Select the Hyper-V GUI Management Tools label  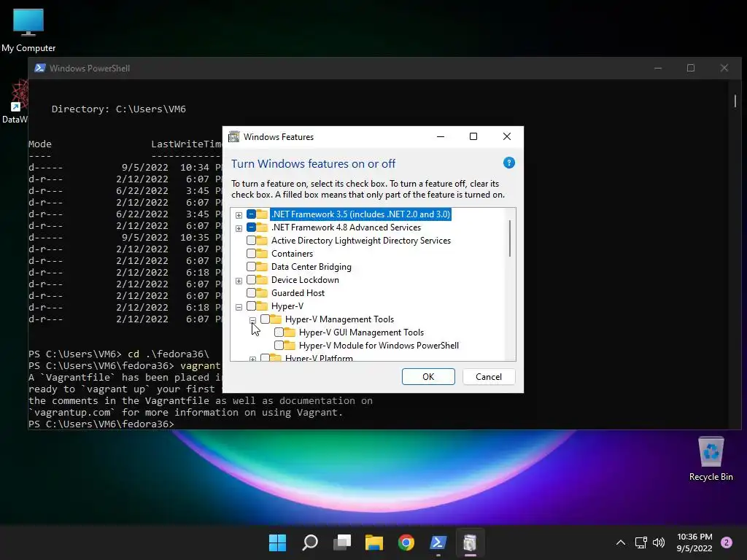[x=361, y=332]
